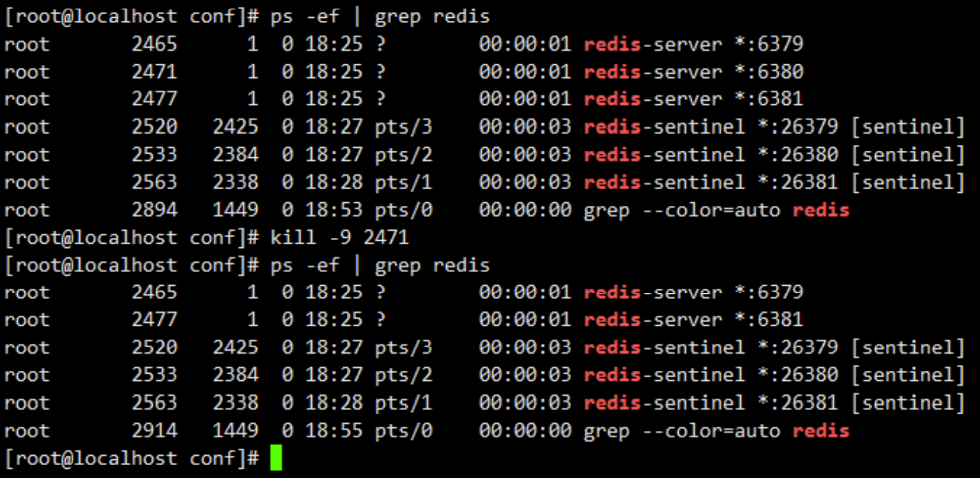
Task: Click the 'kill -9 2471' command text
Action: (x=340, y=237)
